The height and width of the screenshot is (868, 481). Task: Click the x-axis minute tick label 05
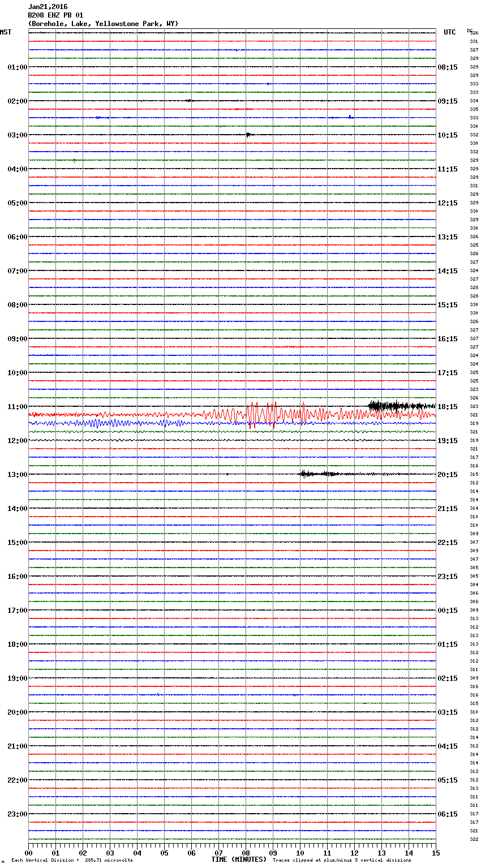(x=164, y=853)
